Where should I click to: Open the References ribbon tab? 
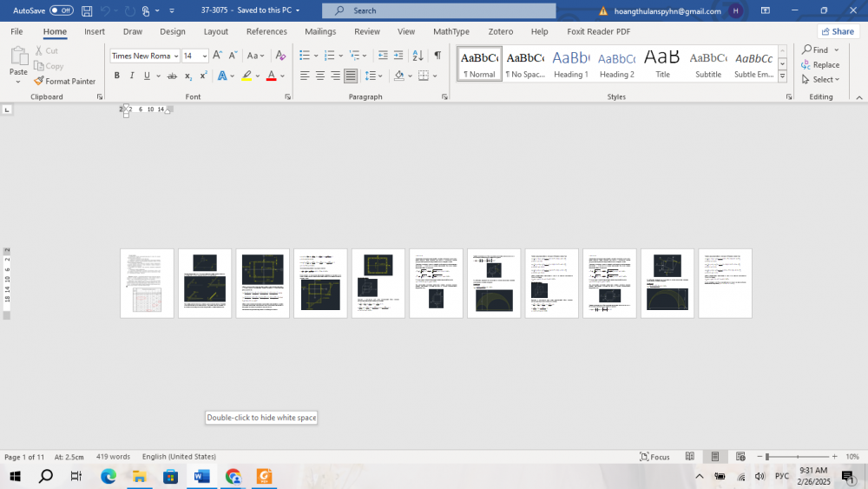(x=266, y=31)
